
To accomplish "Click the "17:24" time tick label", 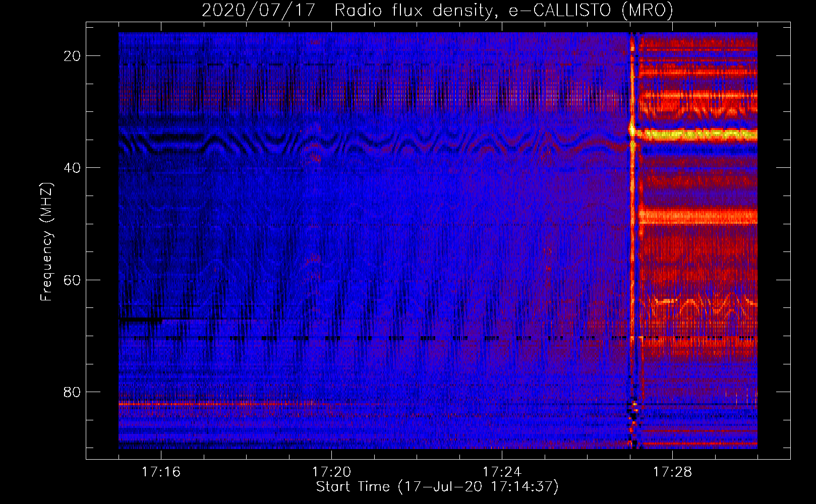I will 502,472.
